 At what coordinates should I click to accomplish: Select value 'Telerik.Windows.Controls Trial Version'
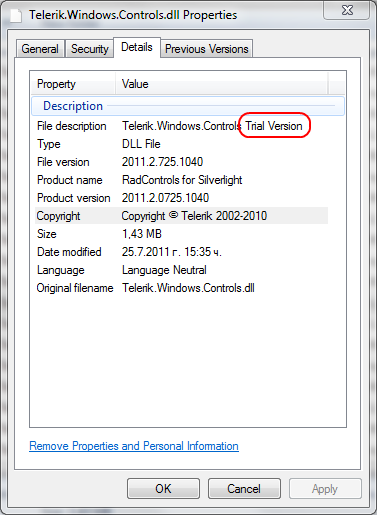[x=212, y=126]
